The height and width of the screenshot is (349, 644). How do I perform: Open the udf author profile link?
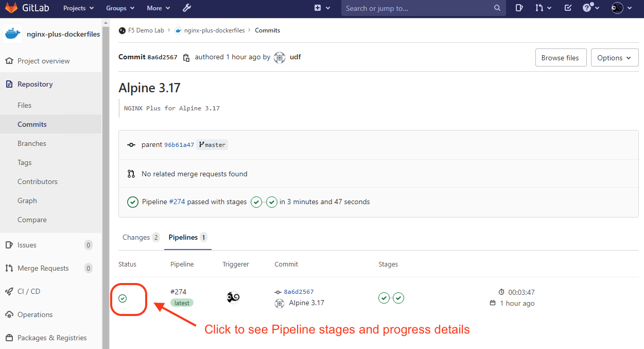point(295,57)
